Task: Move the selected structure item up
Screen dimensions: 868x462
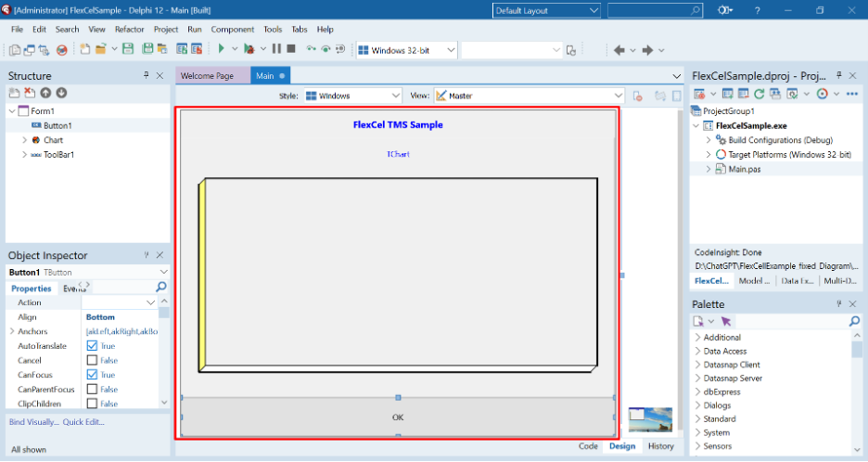Action: 45,93
